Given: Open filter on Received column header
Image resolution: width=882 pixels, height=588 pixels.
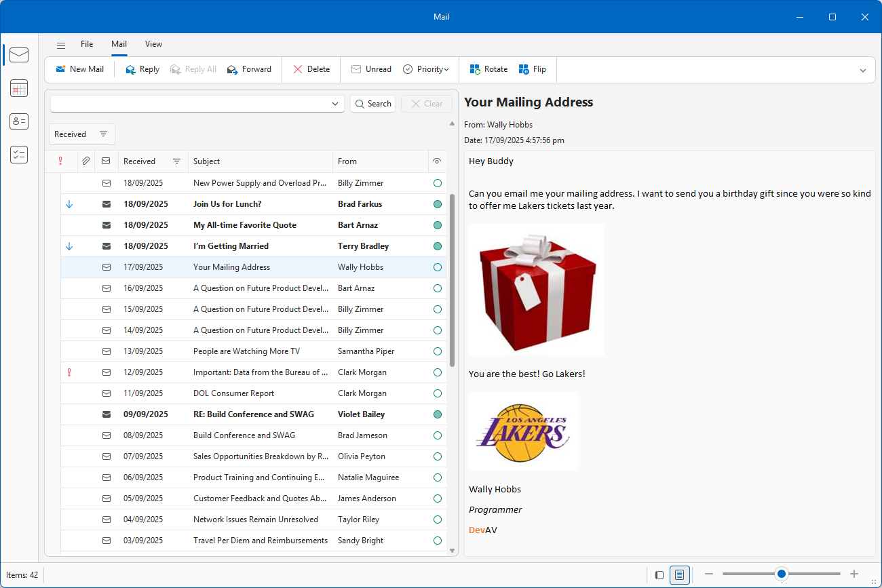Looking at the screenshot, I should 177,161.
